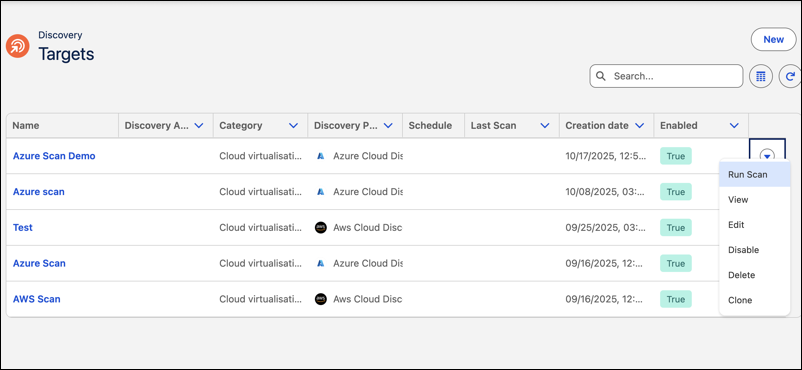Expand Discovery A... column filter chevron
This screenshot has width=802, height=370.
(x=199, y=125)
